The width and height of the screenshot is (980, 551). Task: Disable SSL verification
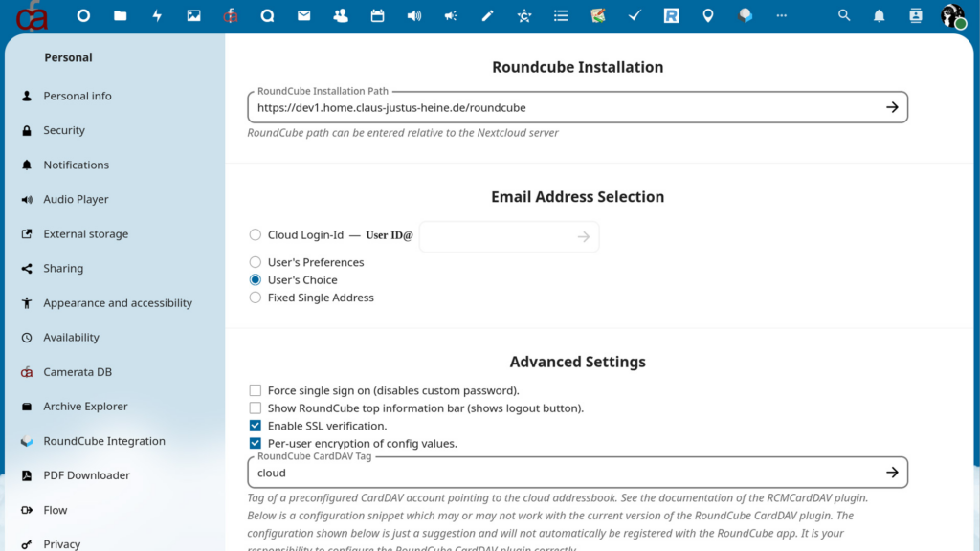pos(256,425)
